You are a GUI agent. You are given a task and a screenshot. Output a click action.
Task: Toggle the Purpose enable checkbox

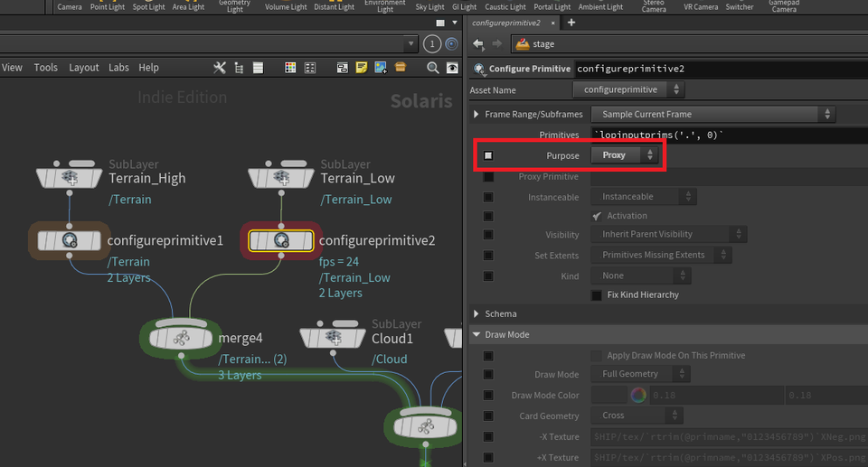pyautogui.click(x=488, y=155)
